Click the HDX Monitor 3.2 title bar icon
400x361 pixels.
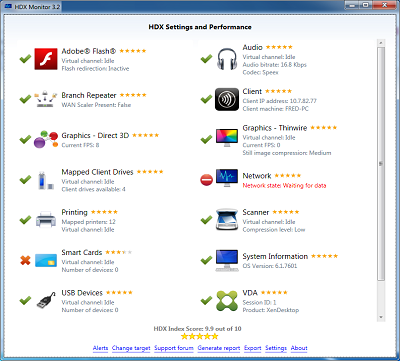pos(9,6)
